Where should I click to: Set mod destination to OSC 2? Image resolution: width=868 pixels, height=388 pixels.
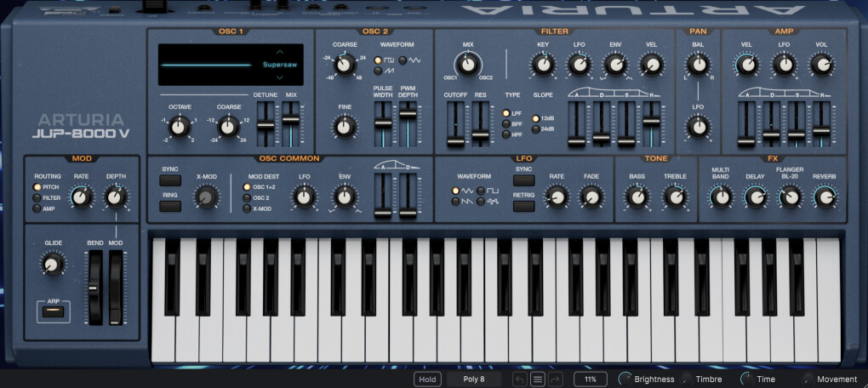(247, 197)
